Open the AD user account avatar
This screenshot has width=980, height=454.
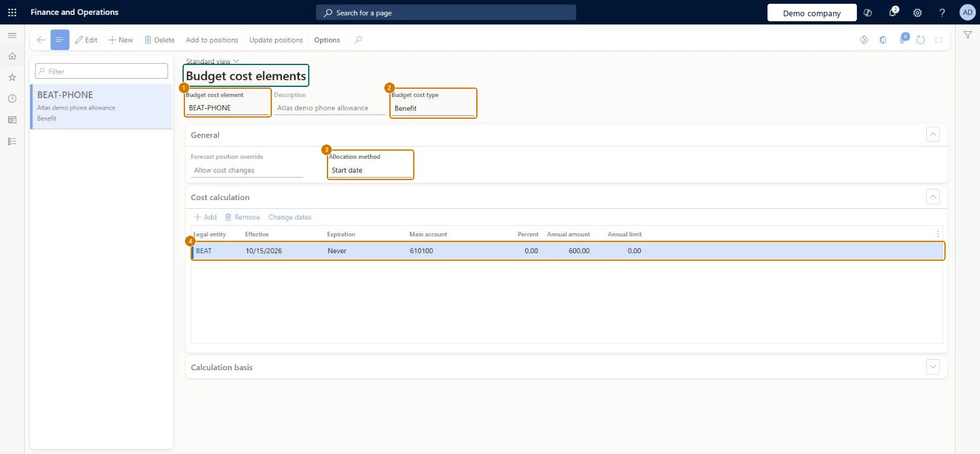coord(967,13)
